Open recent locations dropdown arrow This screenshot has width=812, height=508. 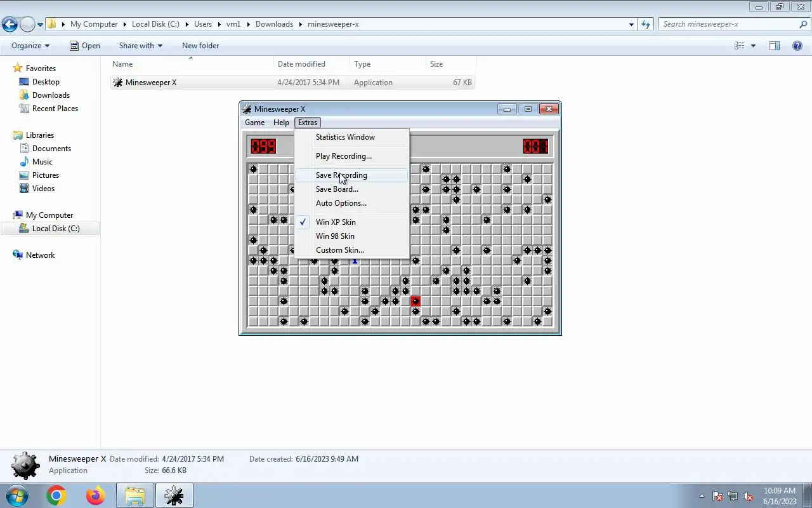pos(40,25)
